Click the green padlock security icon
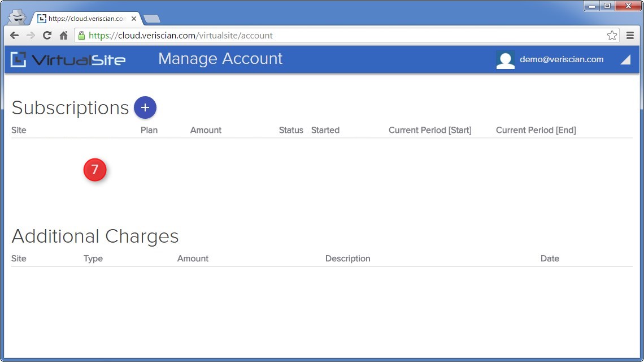The image size is (644, 362). (81, 36)
